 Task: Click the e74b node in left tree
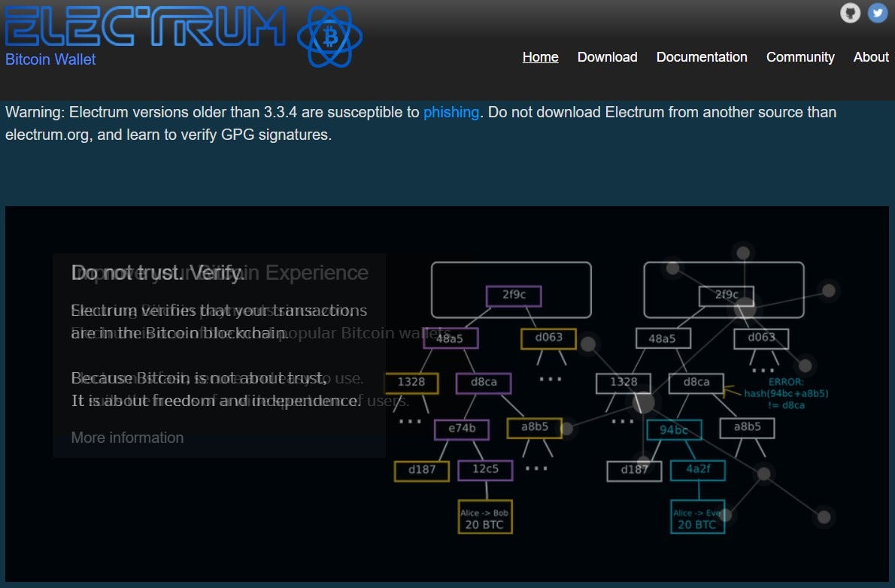click(x=462, y=429)
